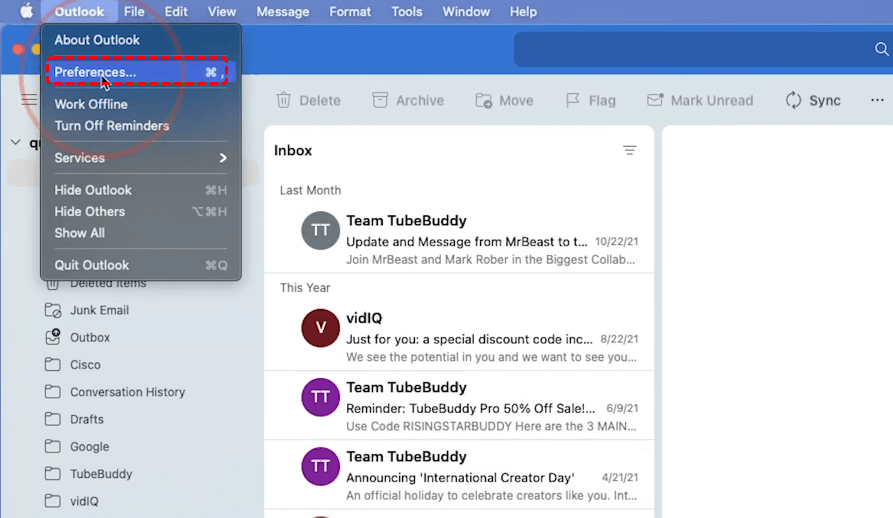Screen dimensions: 893x518
Task: Open the Outlook menu
Action: (x=79, y=11)
